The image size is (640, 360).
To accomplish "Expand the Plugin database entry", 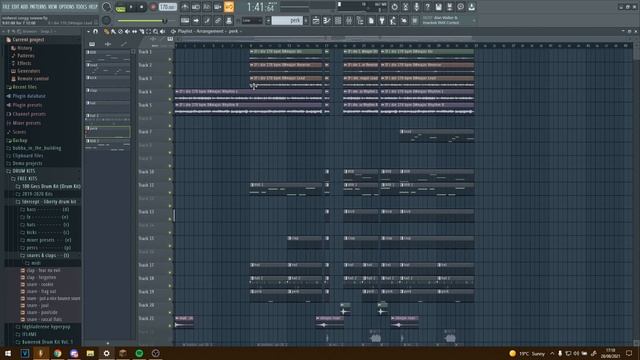I will (x=29, y=96).
